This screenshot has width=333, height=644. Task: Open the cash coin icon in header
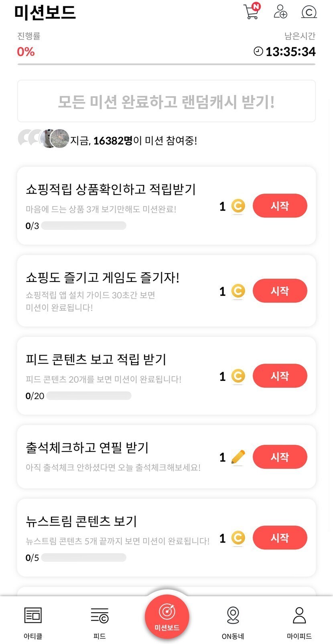pyautogui.click(x=309, y=12)
